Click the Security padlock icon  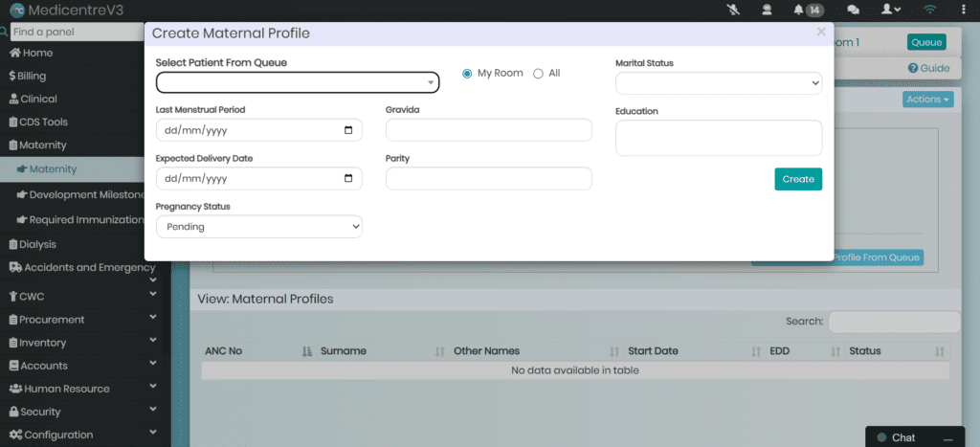click(13, 412)
